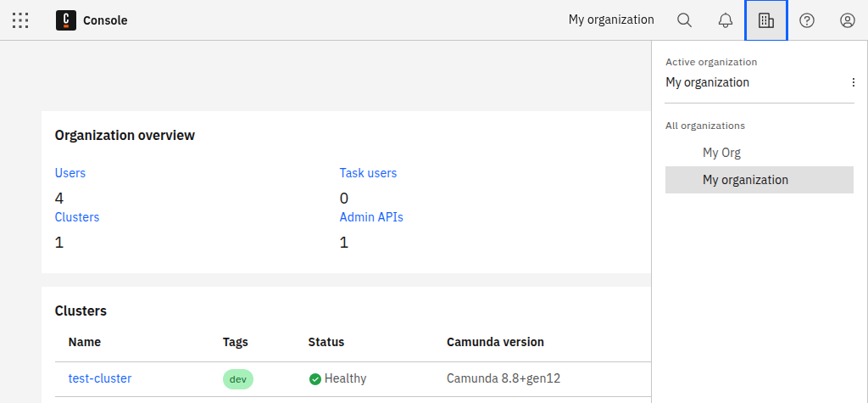Click the Name column header

point(85,342)
